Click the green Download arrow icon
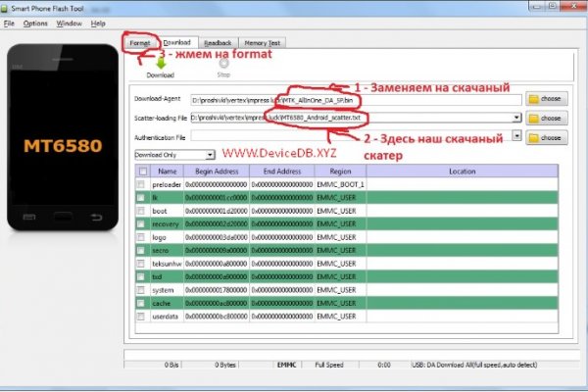The width and height of the screenshot is (588, 392). coord(160,61)
